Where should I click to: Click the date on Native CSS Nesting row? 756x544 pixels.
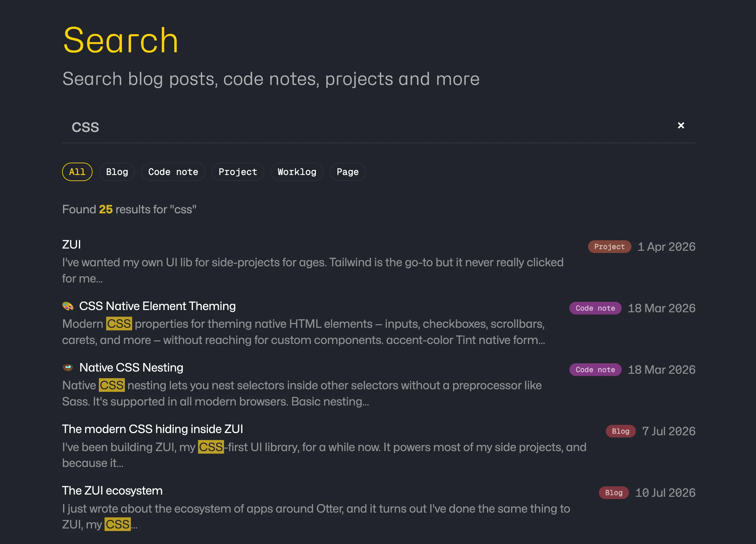(x=662, y=370)
